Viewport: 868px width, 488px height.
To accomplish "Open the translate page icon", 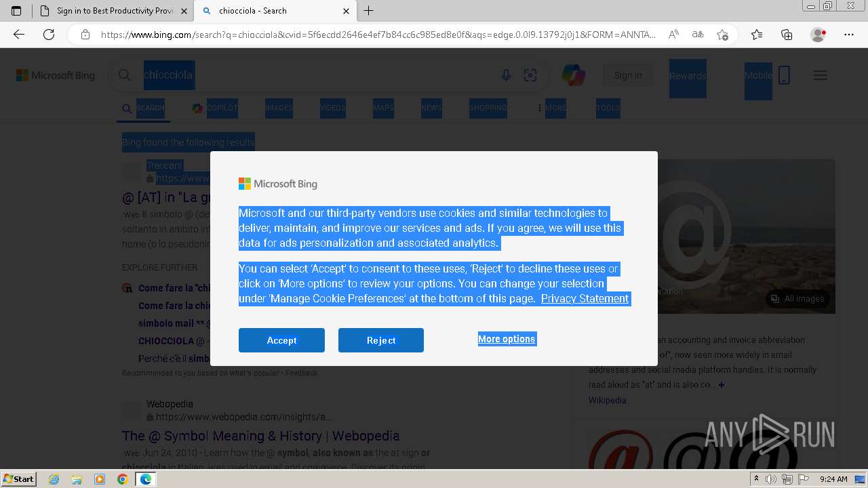I will pyautogui.click(x=698, y=35).
